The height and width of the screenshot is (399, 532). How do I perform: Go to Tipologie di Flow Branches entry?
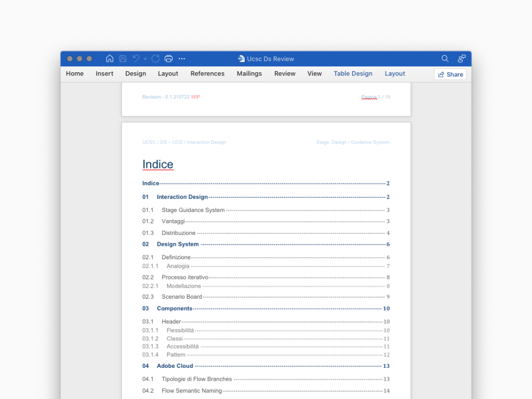[265, 379]
